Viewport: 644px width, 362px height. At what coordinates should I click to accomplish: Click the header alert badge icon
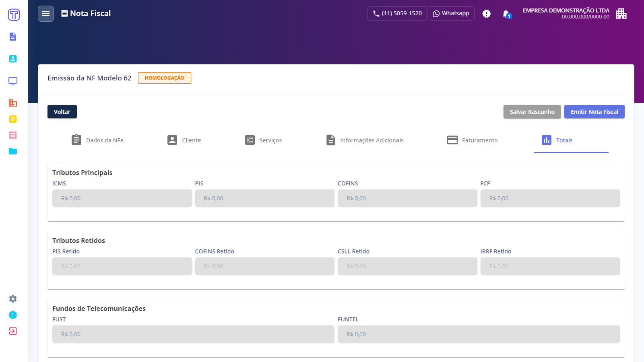487,14
